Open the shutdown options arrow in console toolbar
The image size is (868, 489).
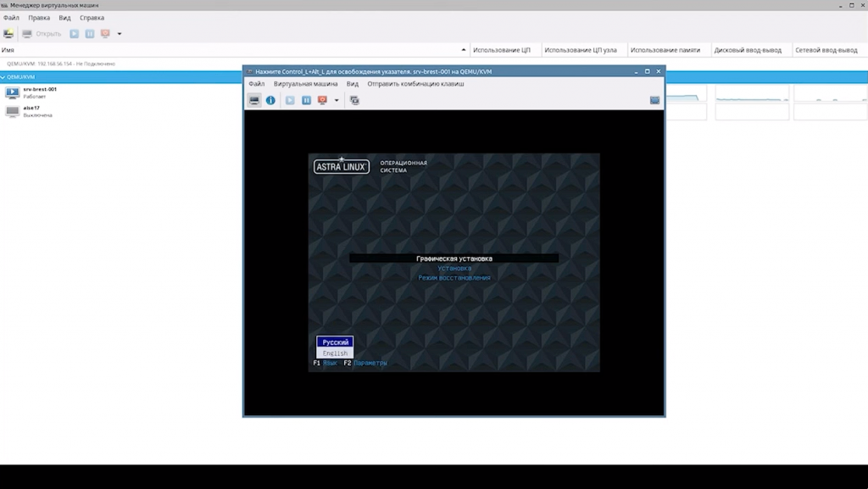coord(336,100)
